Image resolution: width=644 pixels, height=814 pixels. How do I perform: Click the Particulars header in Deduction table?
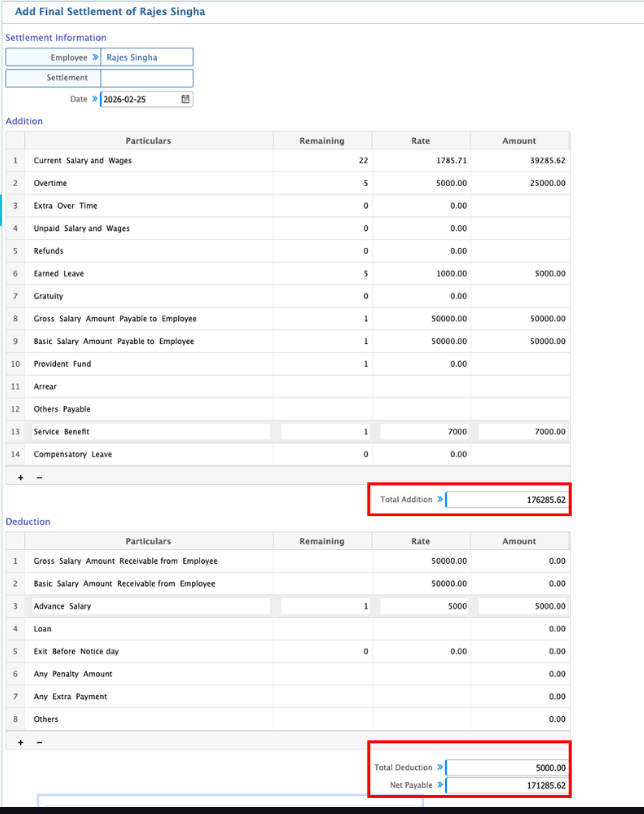148,541
